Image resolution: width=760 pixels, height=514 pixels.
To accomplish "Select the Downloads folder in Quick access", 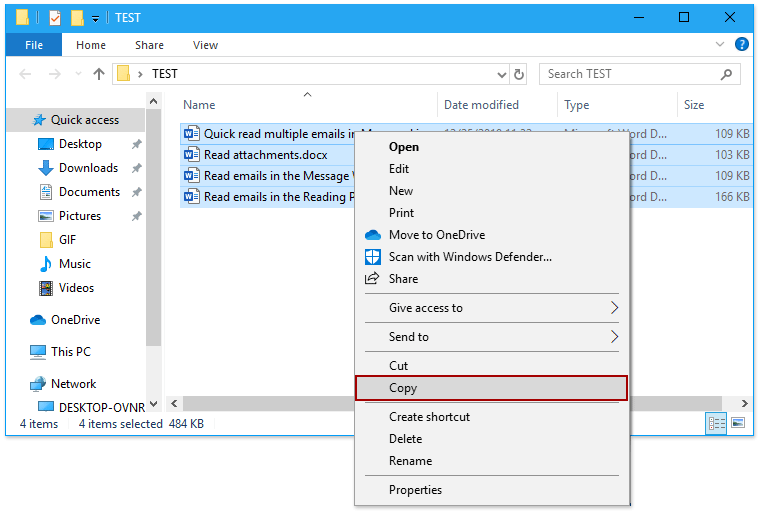I will [88, 168].
